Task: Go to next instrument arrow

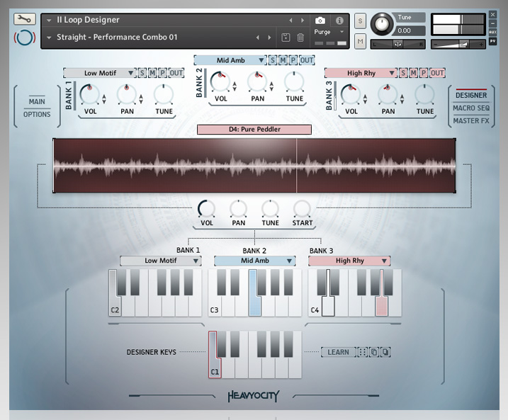Action: [303, 21]
